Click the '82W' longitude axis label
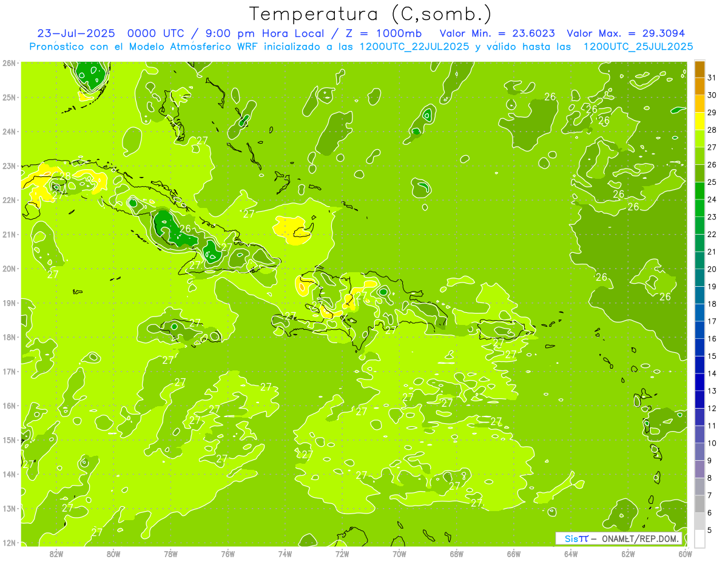728x562 pixels. tap(56, 554)
